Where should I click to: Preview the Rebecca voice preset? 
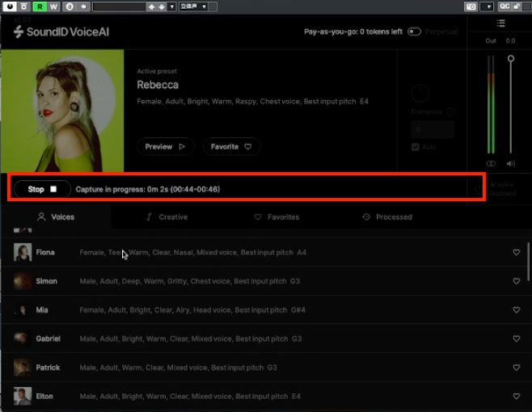coord(165,147)
